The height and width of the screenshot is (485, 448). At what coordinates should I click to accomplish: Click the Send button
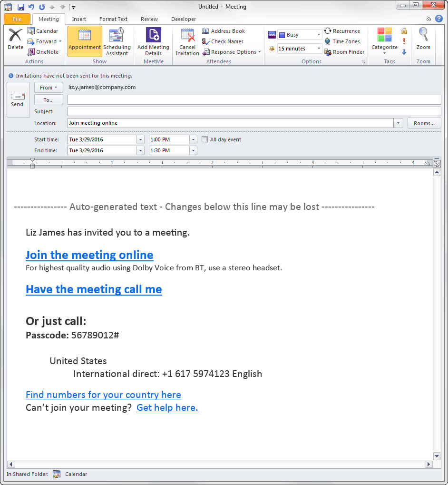(18, 99)
